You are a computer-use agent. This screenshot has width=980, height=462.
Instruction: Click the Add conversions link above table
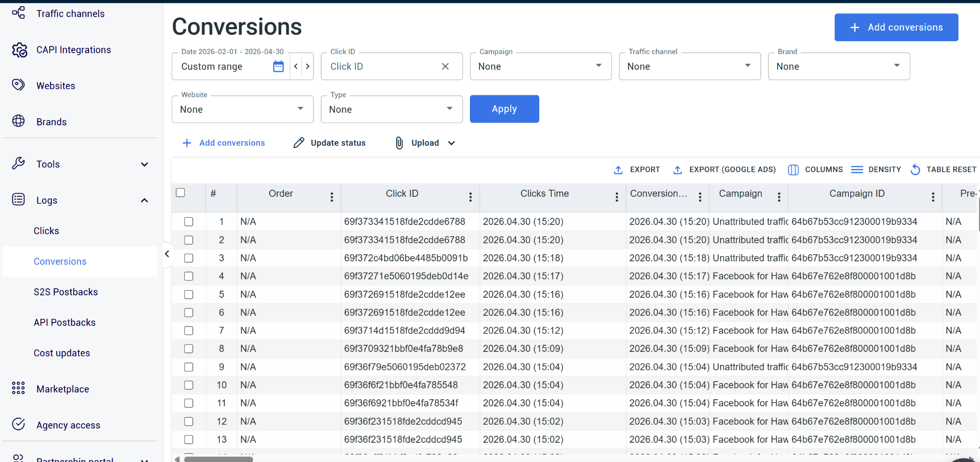pos(223,143)
